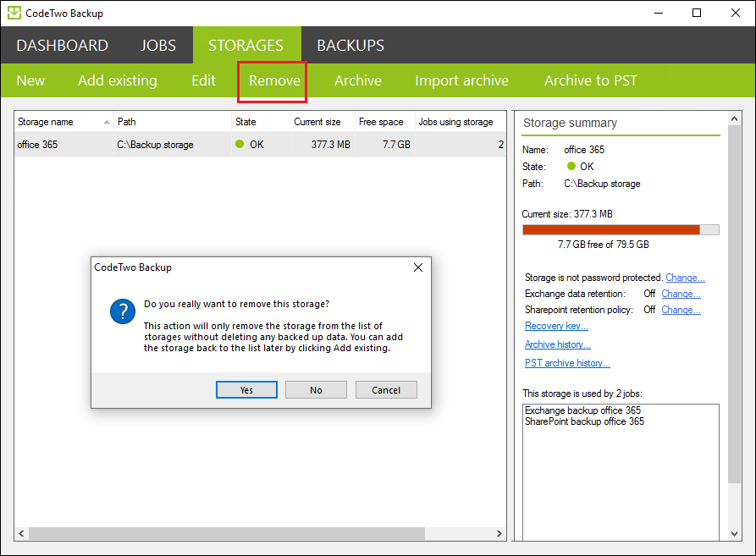
Task: Click the CodeTwo Backup app icon
Action: pos(14,13)
